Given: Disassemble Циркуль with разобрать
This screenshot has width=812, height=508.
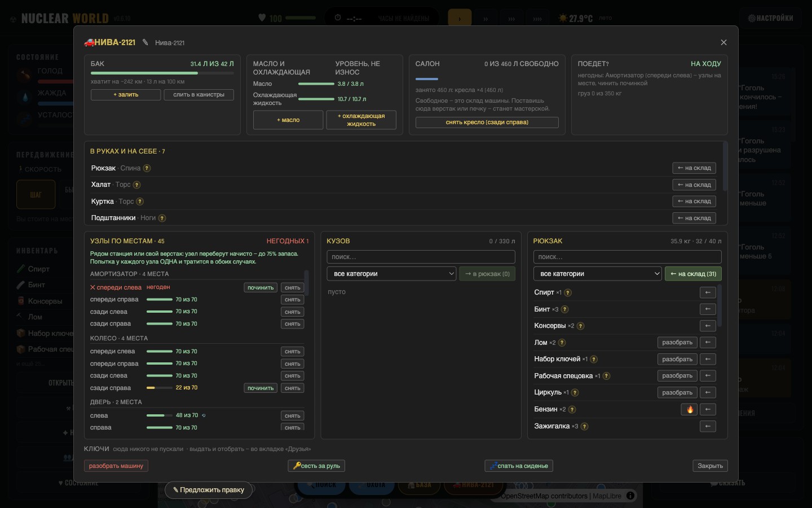Looking at the screenshot, I should [677, 392].
